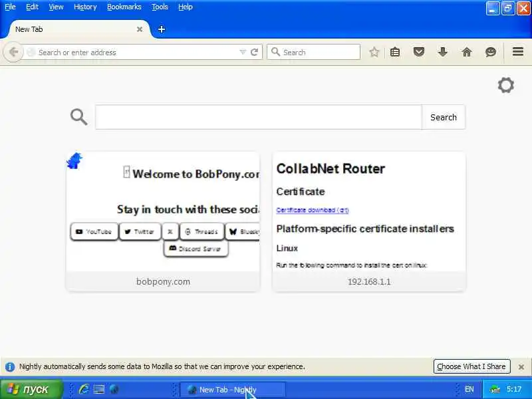Open Downloads arrow icon
The width and height of the screenshot is (532, 399).
click(x=443, y=53)
